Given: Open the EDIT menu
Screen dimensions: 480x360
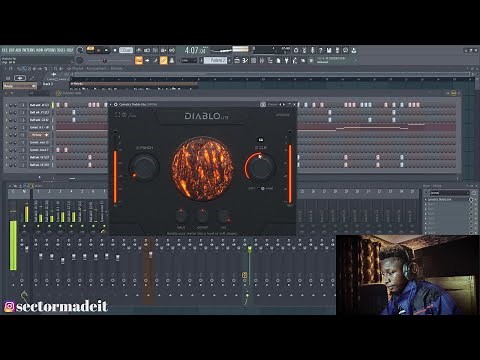Looking at the screenshot, I should pos(11,50).
